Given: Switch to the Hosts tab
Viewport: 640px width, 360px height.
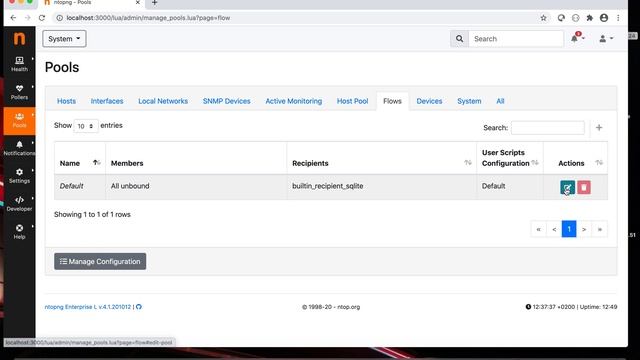Looking at the screenshot, I should tap(66, 101).
